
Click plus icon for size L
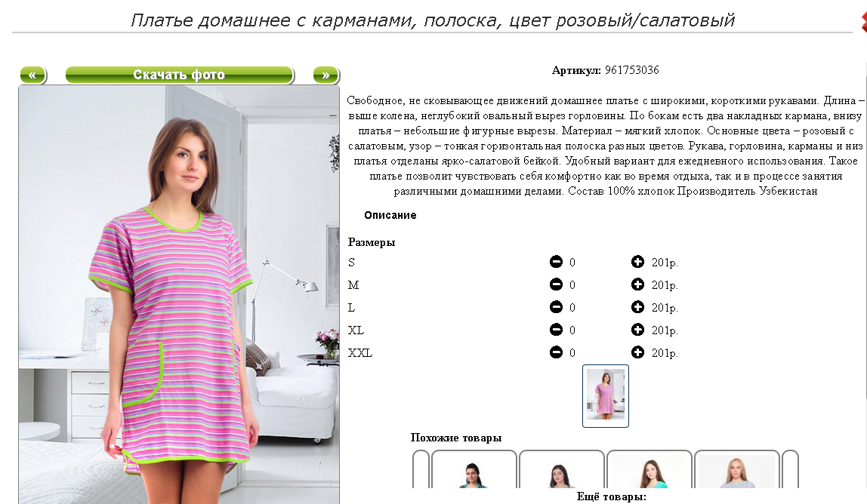(x=637, y=307)
